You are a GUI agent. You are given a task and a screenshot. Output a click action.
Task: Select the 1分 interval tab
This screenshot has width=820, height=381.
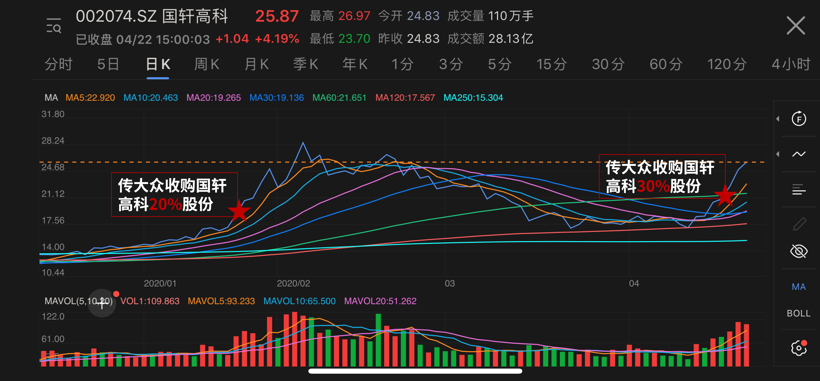point(403,64)
